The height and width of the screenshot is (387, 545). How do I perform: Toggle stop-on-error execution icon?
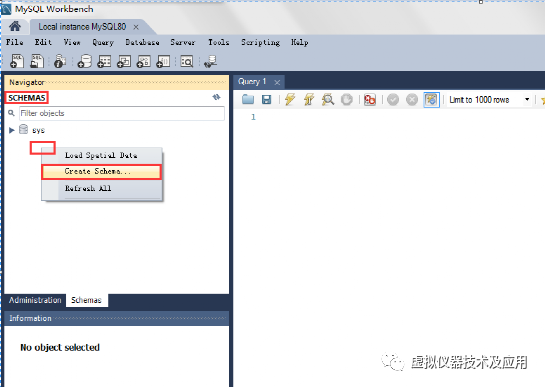[x=369, y=100]
